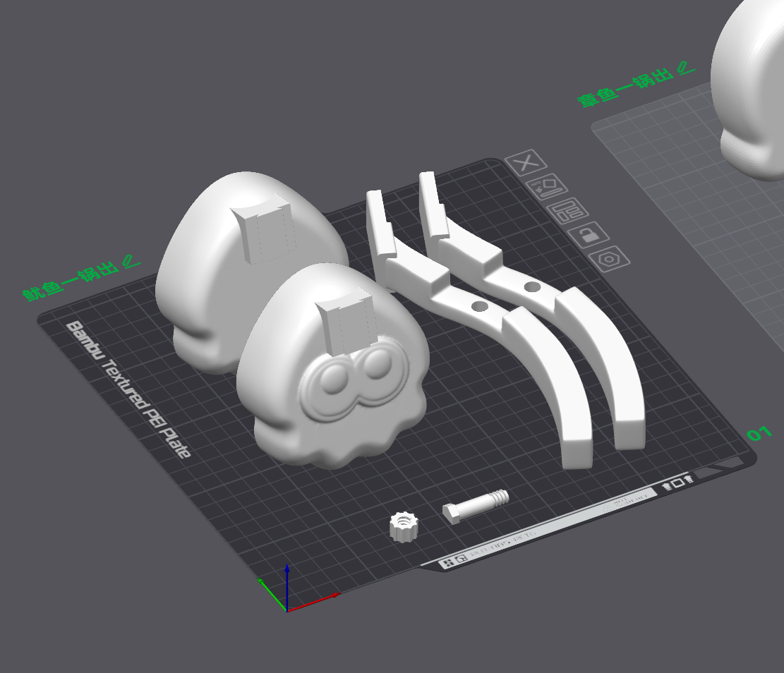This screenshot has height=673, width=784.
Task: Edit plate name 鱿鱼一锅出 pencil icon
Action: [x=131, y=262]
